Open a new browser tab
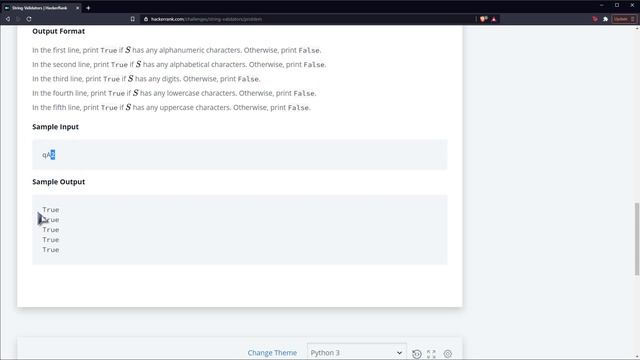The height and width of the screenshot is (360, 640). (88, 8)
